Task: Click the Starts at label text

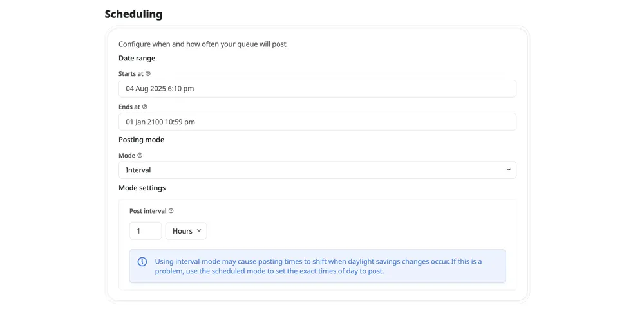Action: coord(131,74)
